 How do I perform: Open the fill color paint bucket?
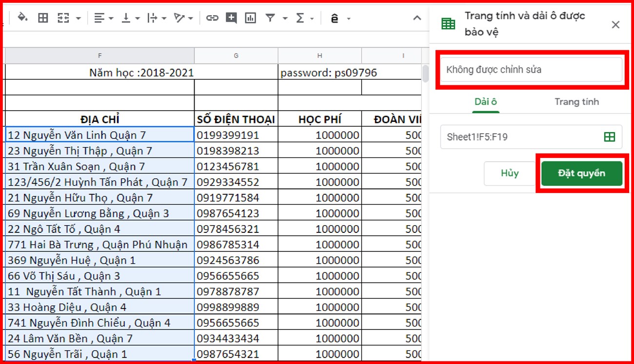coord(22,18)
